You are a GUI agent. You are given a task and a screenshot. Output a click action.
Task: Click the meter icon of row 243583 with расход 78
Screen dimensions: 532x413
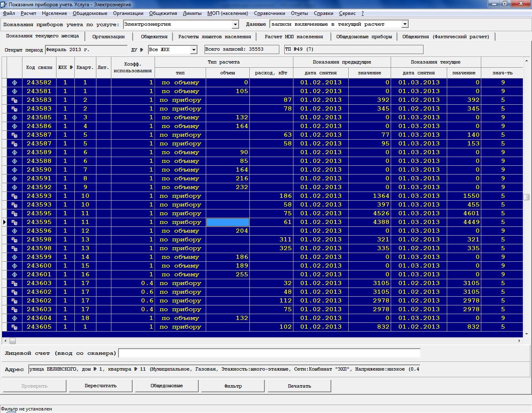[x=14, y=109]
